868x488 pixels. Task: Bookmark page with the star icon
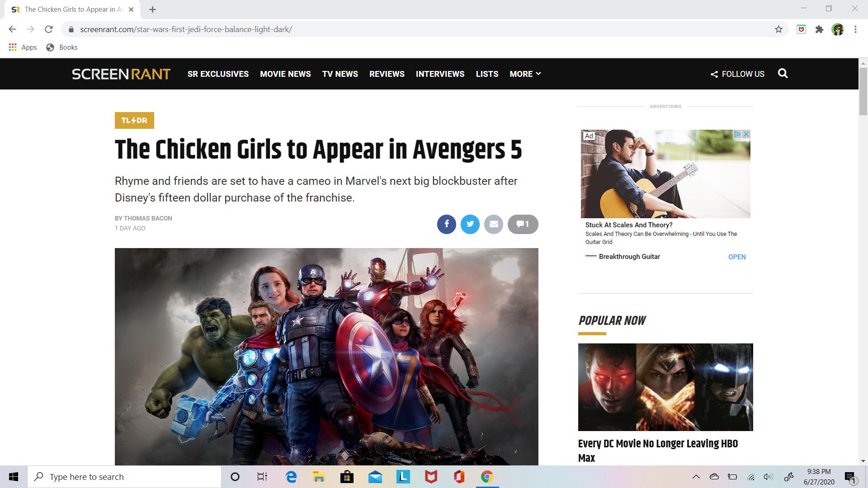(x=778, y=29)
